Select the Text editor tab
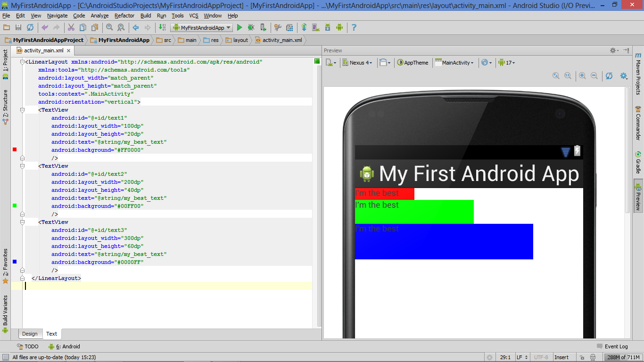The width and height of the screenshot is (644, 362). coord(51,334)
